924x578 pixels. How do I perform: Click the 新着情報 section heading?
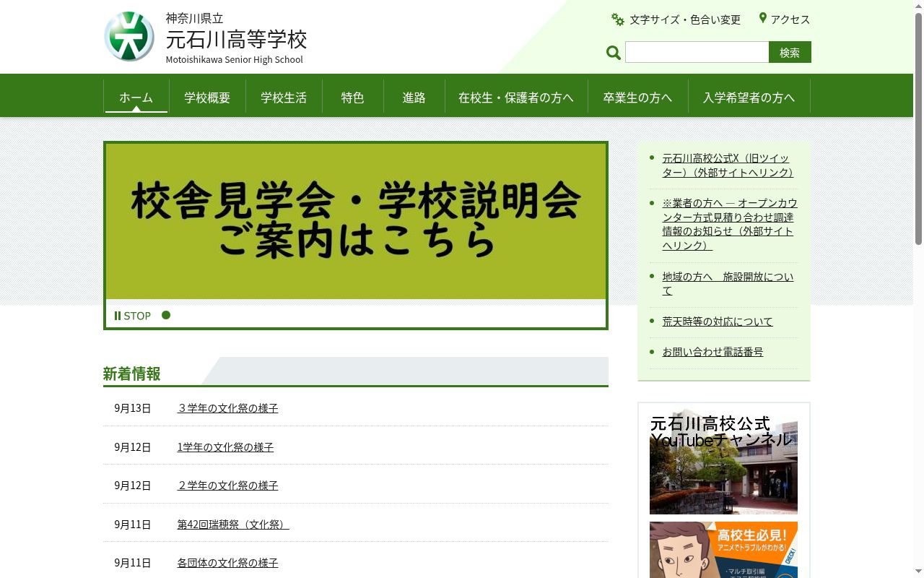(131, 374)
